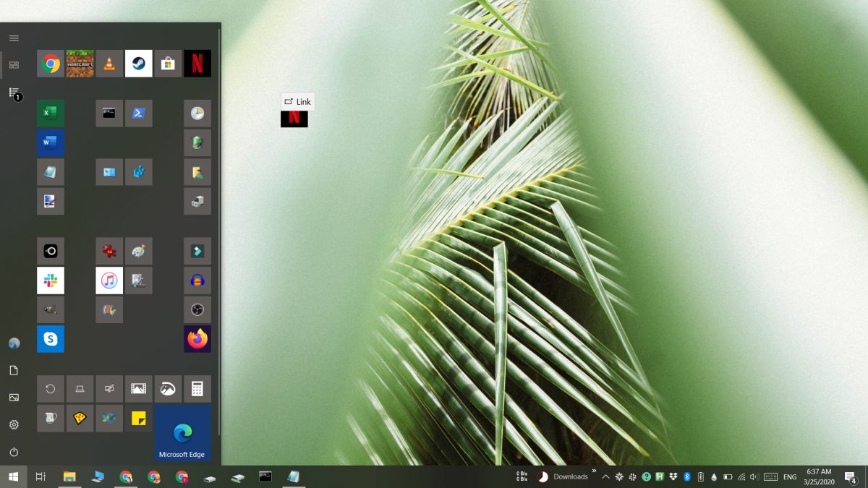The image size is (868, 488).
Task: Launch the Excel tile
Action: point(51,114)
